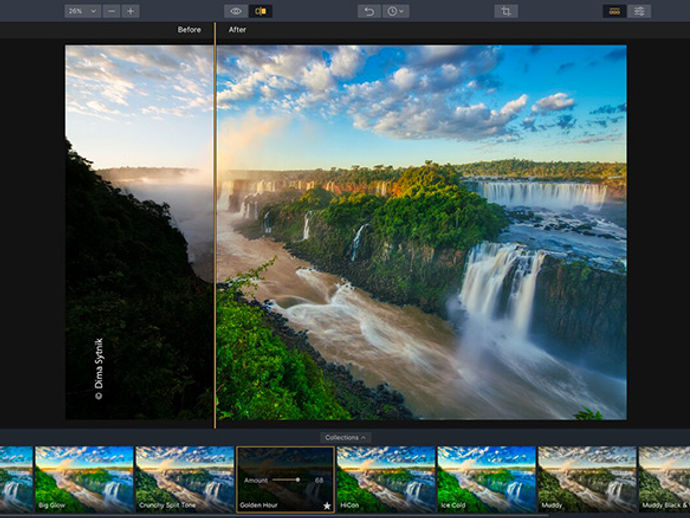Select the Big Glow preset thumbnail

[84, 479]
